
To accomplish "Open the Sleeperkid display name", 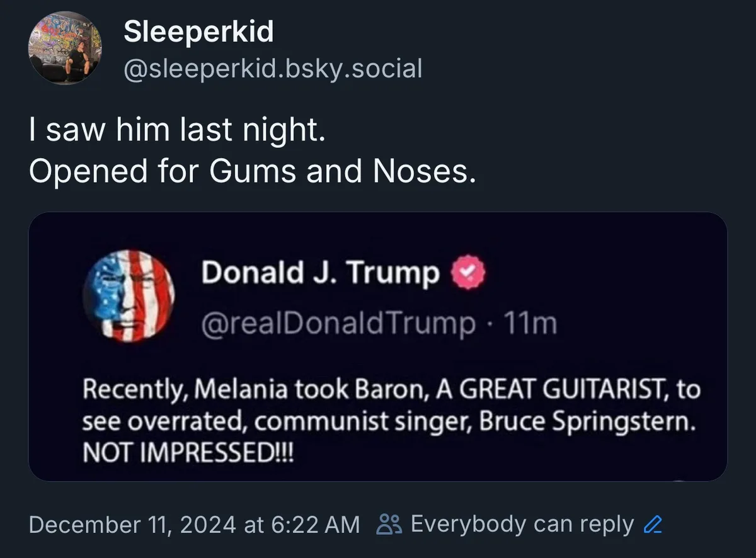I will point(199,31).
